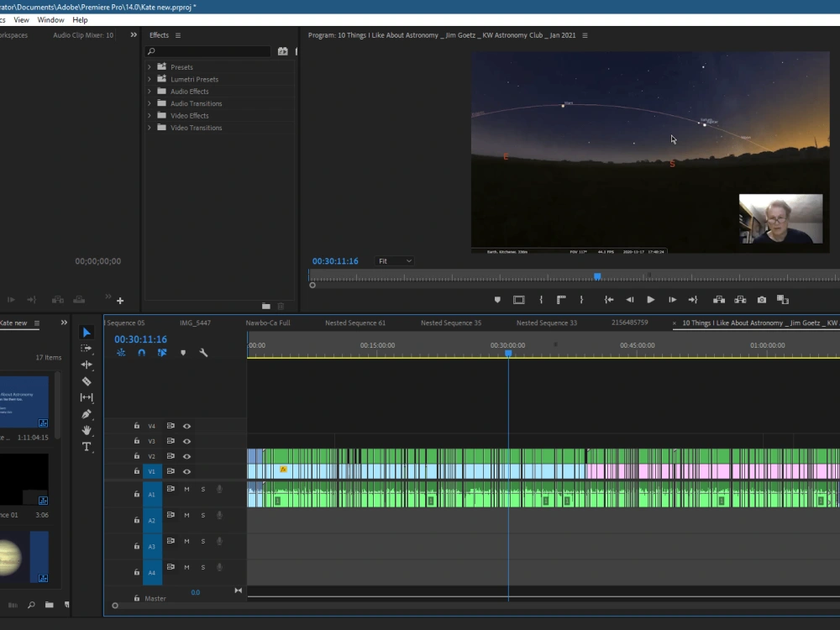The image size is (840, 630).
Task: Expand the Audio Effects folder
Action: (x=150, y=91)
